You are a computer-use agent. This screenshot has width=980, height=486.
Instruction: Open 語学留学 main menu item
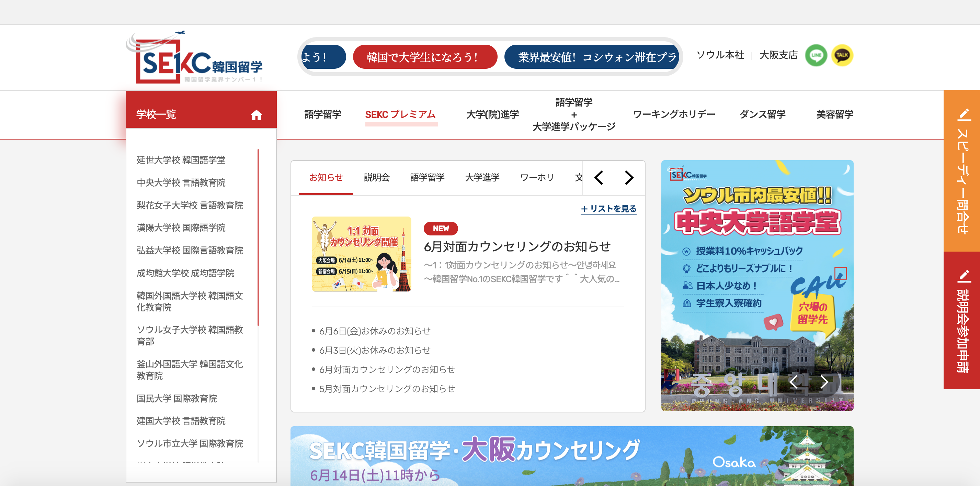(x=323, y=114)
